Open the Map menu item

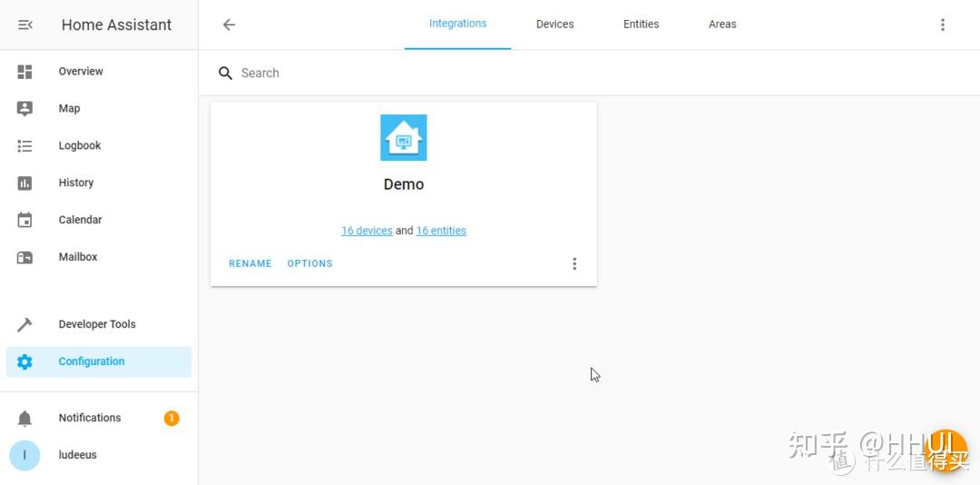(99, 108)
